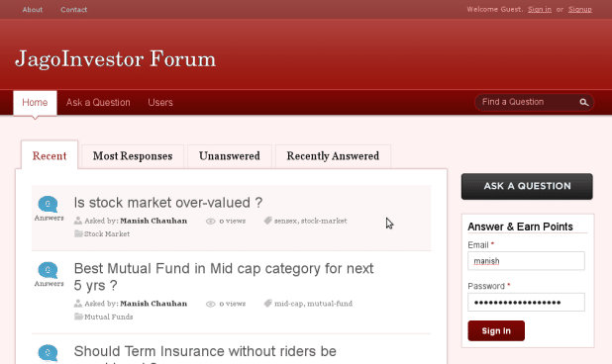612x364 pixels.
Task: Click the Welcome Guest text
Action: (x=494, y=9)
